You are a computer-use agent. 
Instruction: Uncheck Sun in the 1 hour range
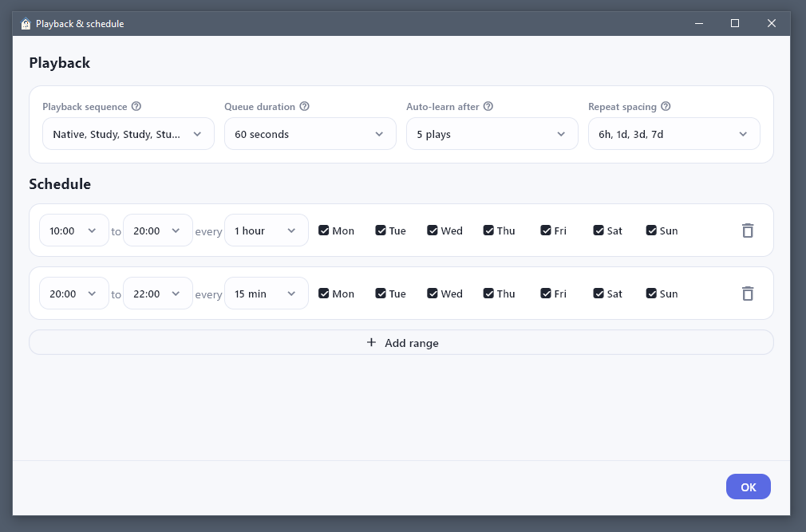tap(651, 231)
